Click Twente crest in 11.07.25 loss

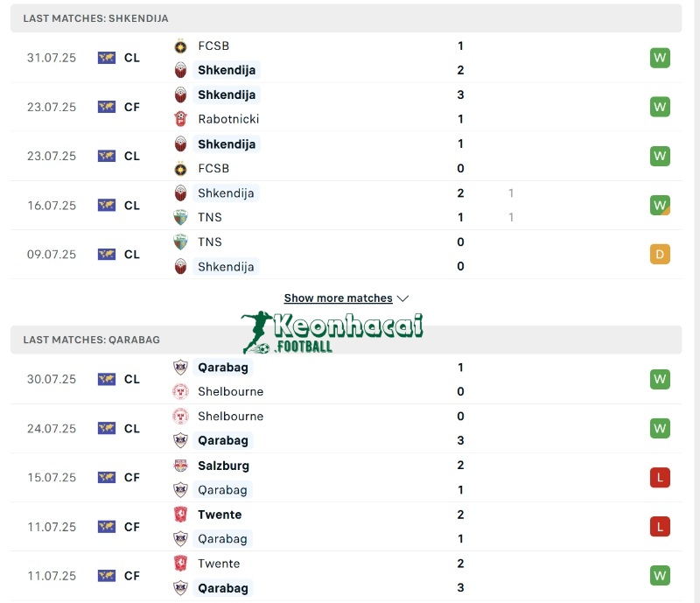coord(180,515)
